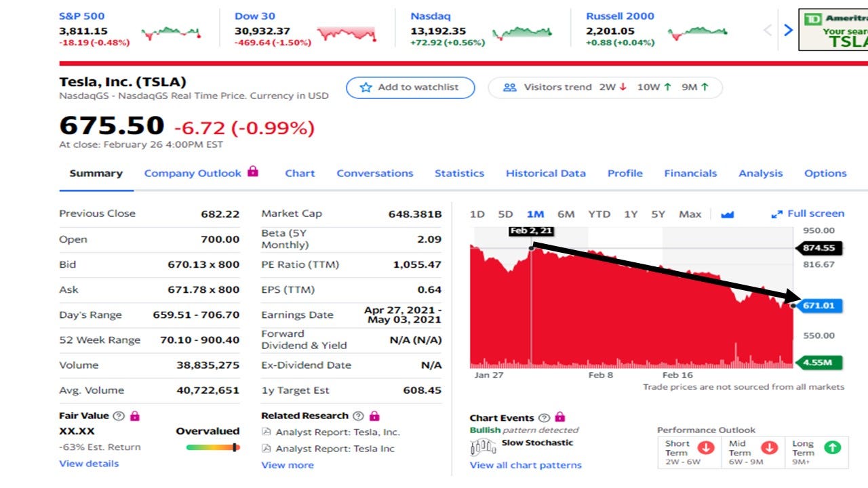Select the 5Y chart range
This screenshot has width=868, height=488.
658,214
